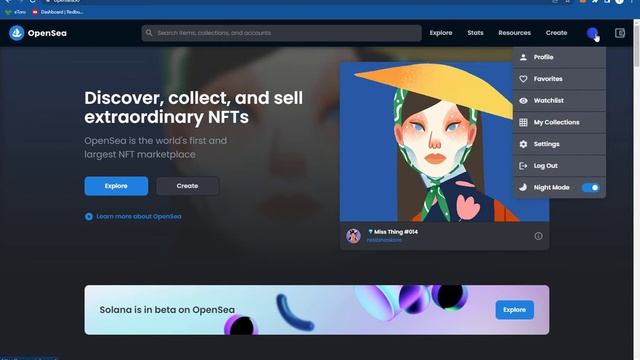Select Watchlist from account menu
The image size is (640, 360).
coord(559,100)
